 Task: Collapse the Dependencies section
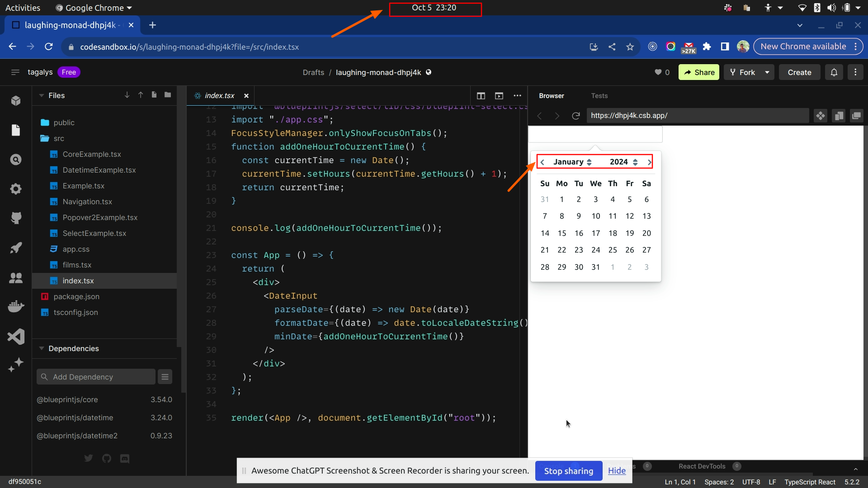click(41, 348)
